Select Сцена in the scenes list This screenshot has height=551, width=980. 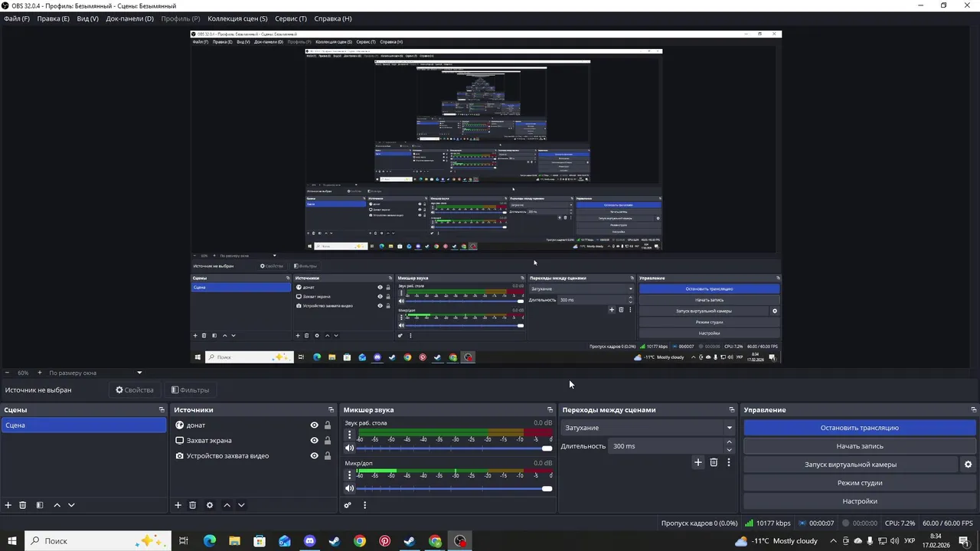pos(83,425)
